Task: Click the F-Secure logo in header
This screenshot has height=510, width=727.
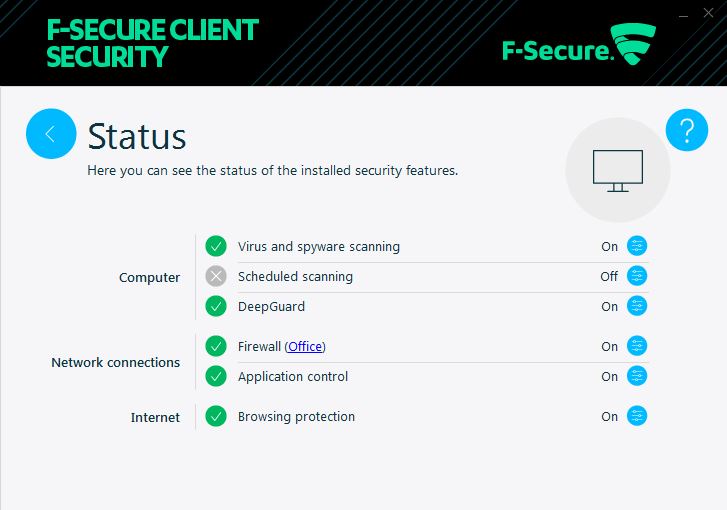Action: click(x=579, y=45)
